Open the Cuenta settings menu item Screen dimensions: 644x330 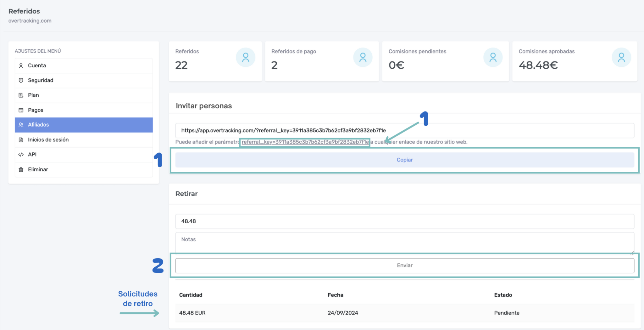pyautogui.click(x=84, y=65)
